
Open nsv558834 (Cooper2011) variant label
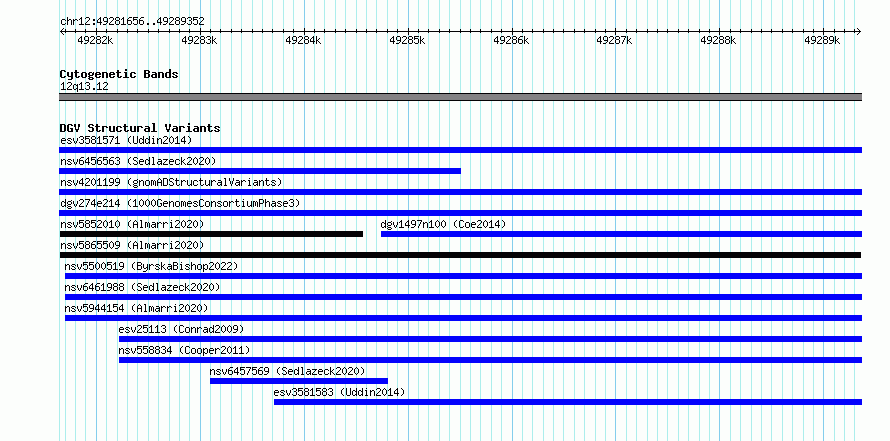click(184, 350)
